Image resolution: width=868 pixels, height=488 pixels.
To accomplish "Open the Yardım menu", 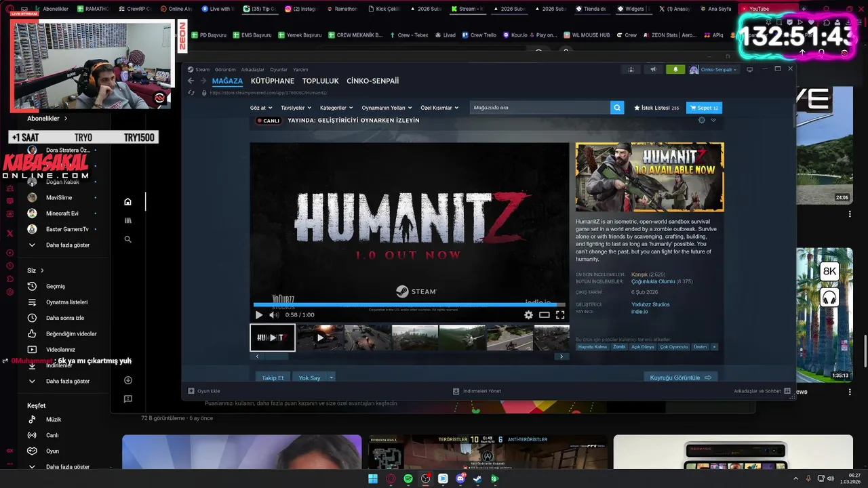I will click(300, 69).
